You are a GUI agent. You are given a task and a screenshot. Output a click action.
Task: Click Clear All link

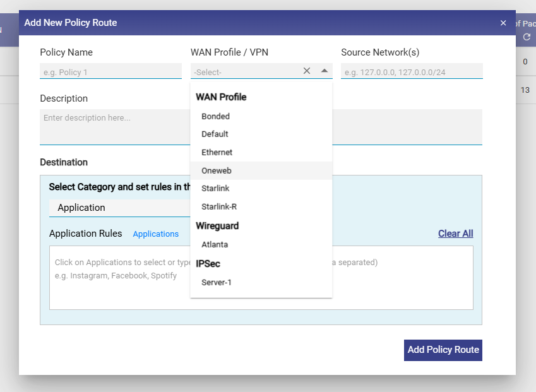[455, 234]
